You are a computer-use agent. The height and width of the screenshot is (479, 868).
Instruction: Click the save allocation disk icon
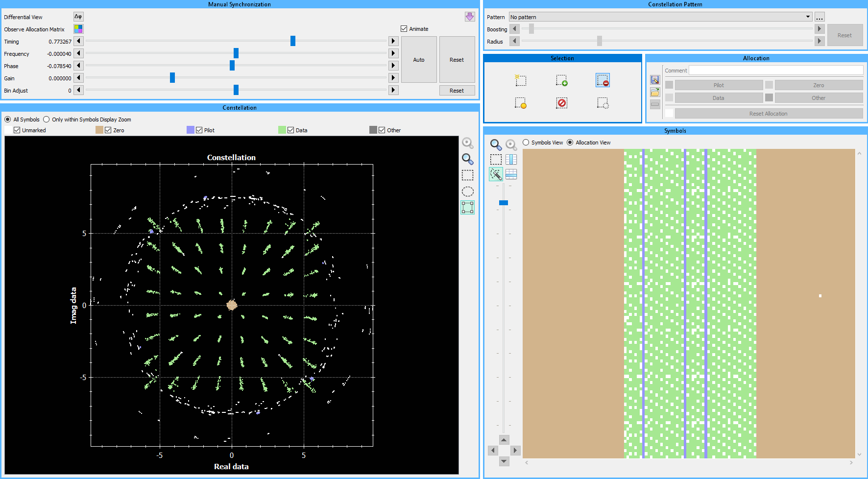(x=655, y=80)
